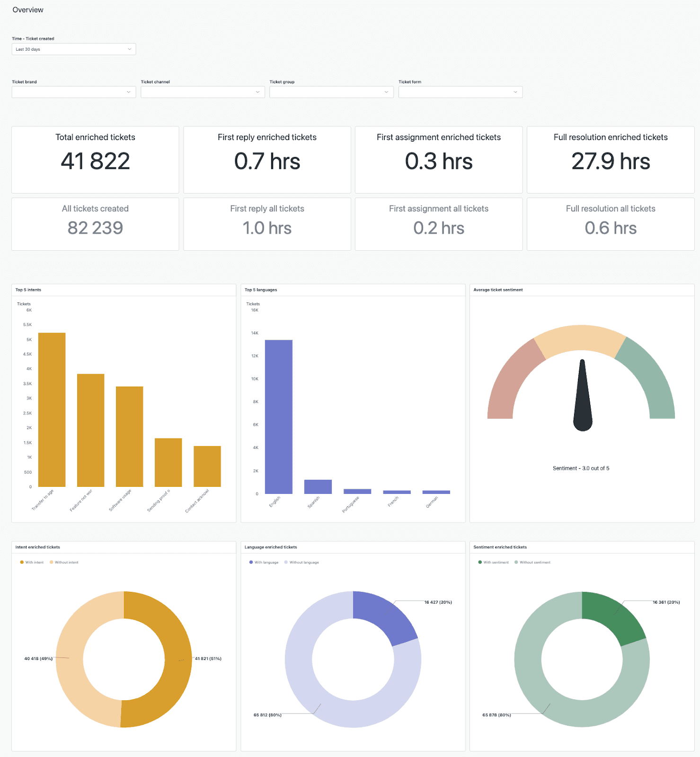Click the tallest bar in Top 5 intents
This screenshot has height=757, width=700.
pyautogui.click(x=52, y=410)
